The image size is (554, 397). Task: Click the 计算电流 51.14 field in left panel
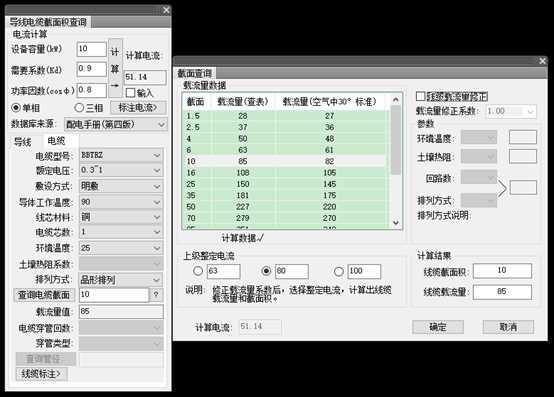(145, 77)
